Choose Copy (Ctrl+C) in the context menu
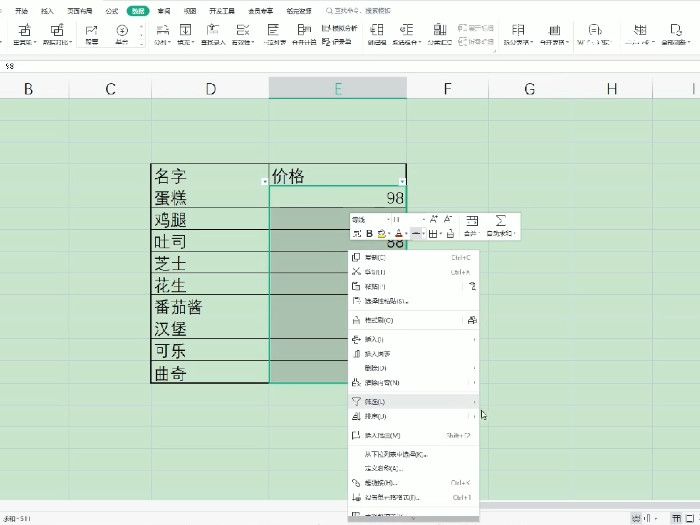Screen dimensions: 700x525 [413, 258]
